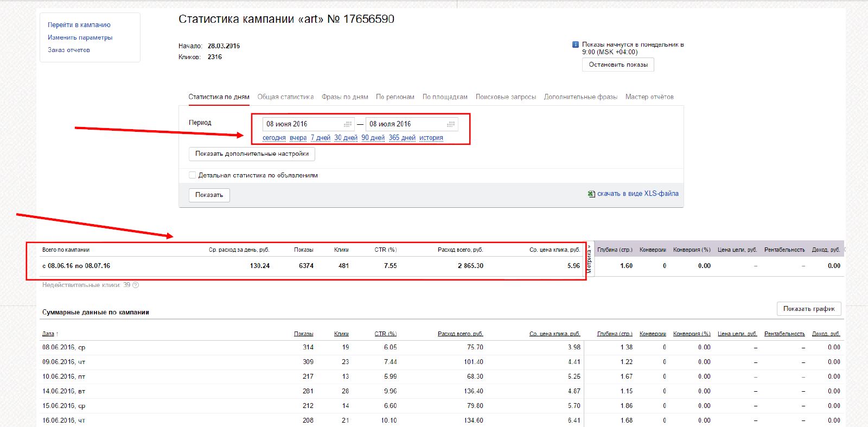Sort daily table by Конверсия (%) header
The width and height of the screenshot is (868, 427).
click(x=692, y=334)
